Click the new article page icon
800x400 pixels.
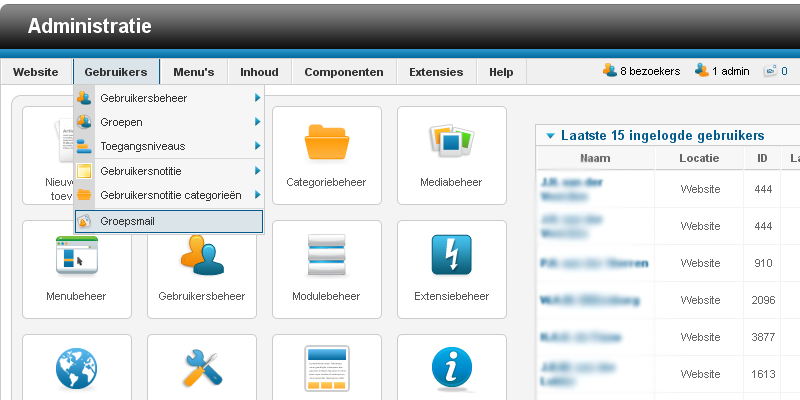[x=65, y=140]
